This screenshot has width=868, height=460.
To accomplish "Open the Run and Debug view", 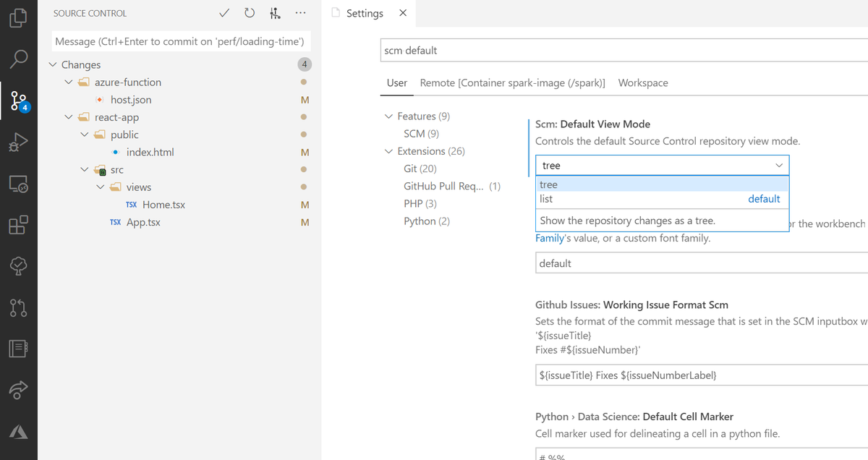I will point(19,142).
